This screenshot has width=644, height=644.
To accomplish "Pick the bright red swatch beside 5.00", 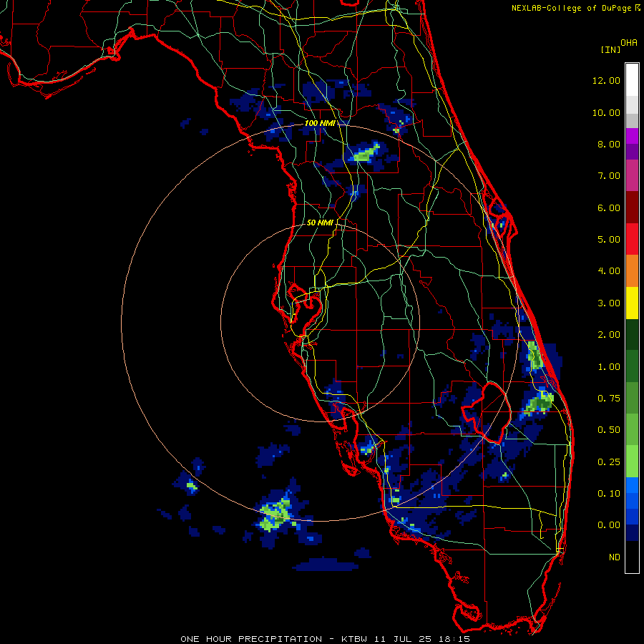I will pos(632,239).
